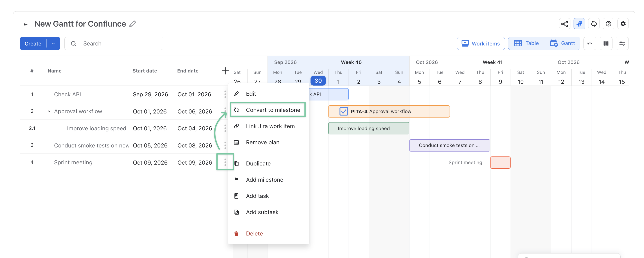The height and width of the screenshot is (258, 644).
Task: Click the Create button
Action: point(33,43)
